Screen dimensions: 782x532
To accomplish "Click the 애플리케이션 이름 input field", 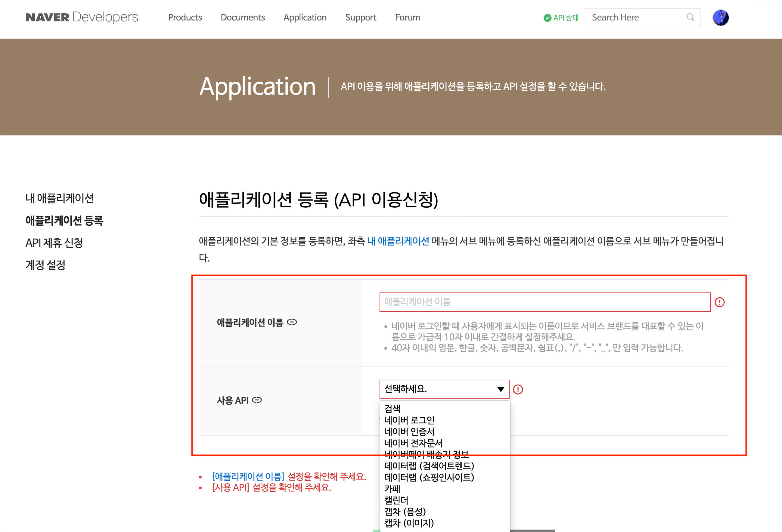I will click(545, 302).
